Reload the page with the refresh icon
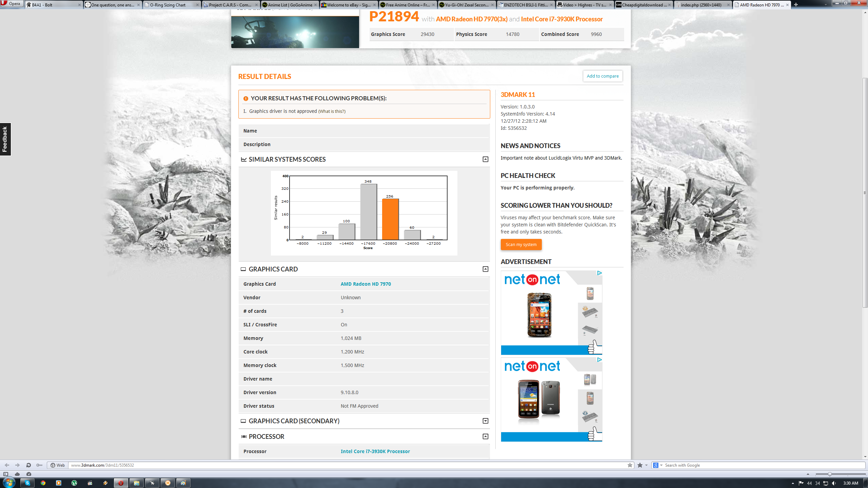 point(28,465)
